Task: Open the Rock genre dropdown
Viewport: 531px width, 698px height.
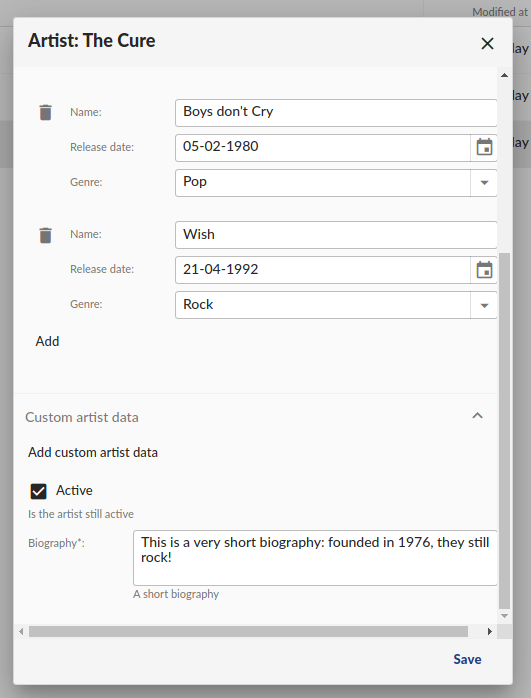Action: 484,305
